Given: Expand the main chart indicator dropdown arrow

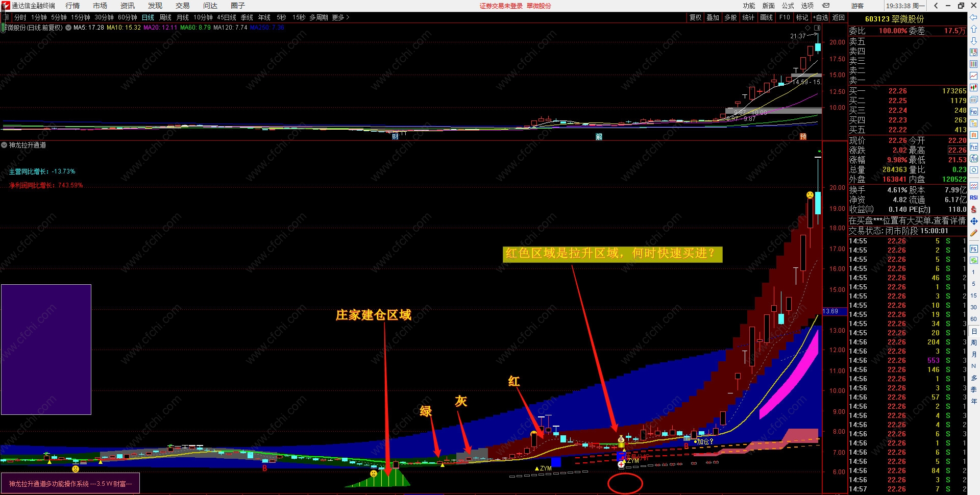Looking at the screenshot, I should [x=68, y=28].
